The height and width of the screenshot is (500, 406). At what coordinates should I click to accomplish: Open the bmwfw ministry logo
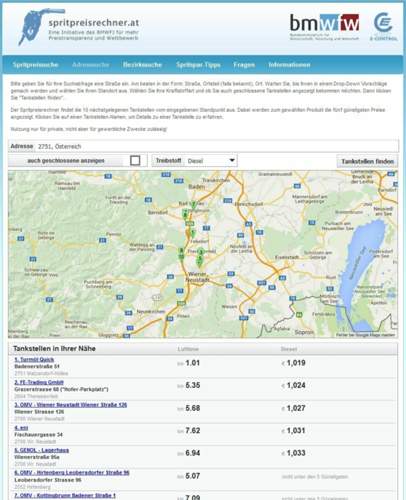324,27
